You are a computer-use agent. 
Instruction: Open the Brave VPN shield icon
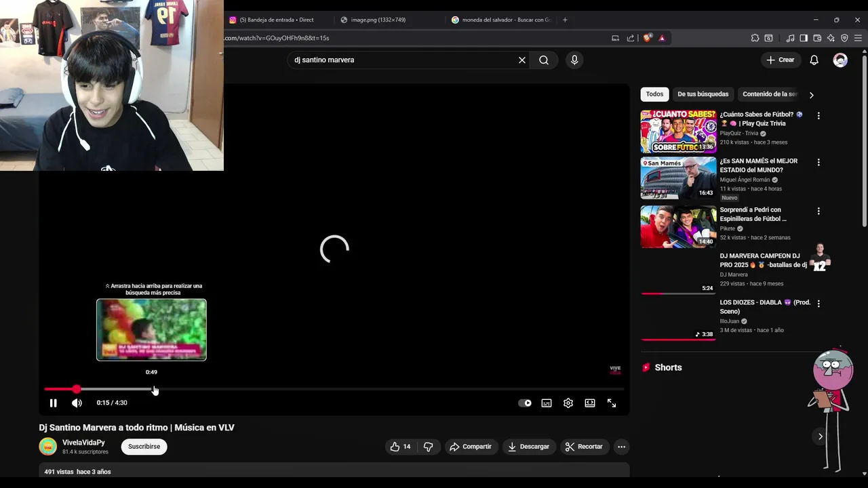(x=844, y=38)
